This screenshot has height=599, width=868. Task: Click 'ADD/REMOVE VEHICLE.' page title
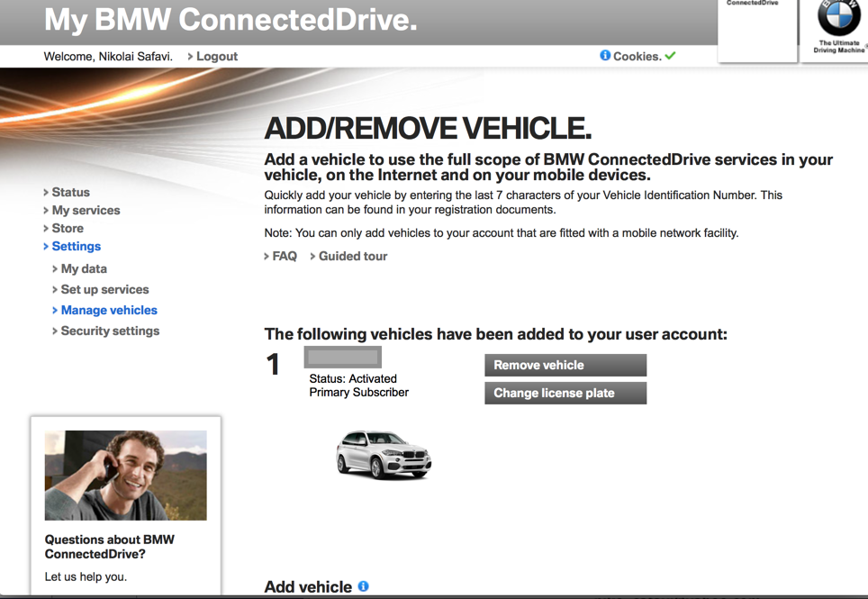428,129
